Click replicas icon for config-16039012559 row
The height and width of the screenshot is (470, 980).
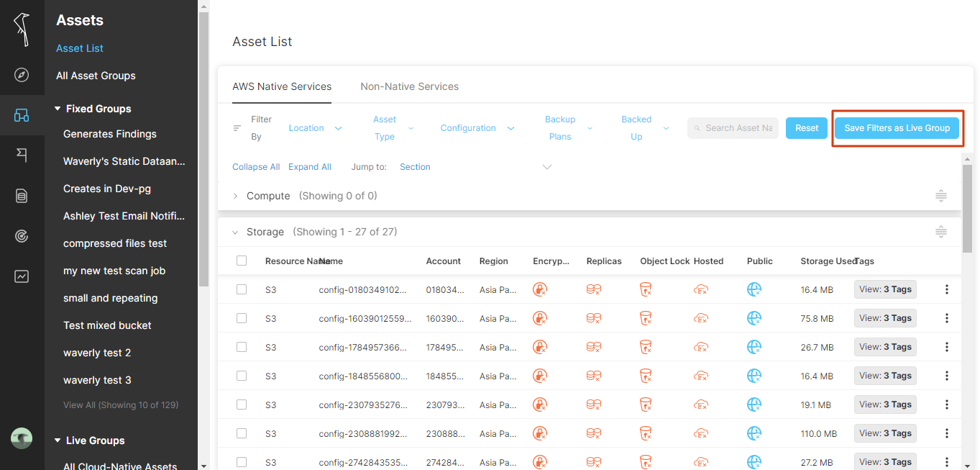(594, 318)
